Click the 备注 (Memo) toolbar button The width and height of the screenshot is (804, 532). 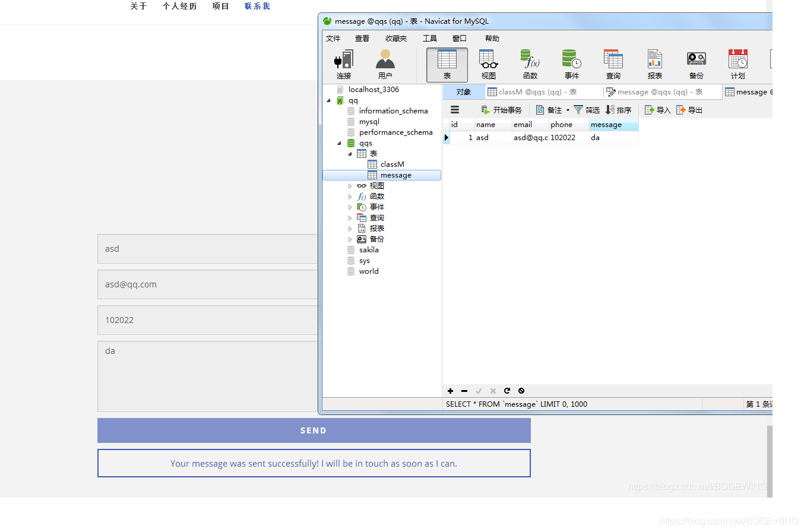click(x=549, y=110)
